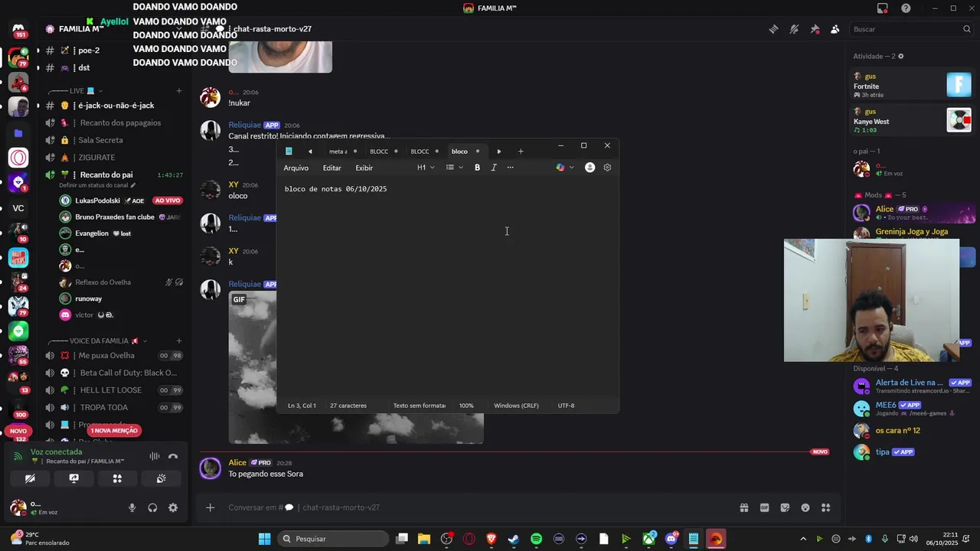
Task: Click the NOVO unread servers pill
Action: [x=18, y=431]
